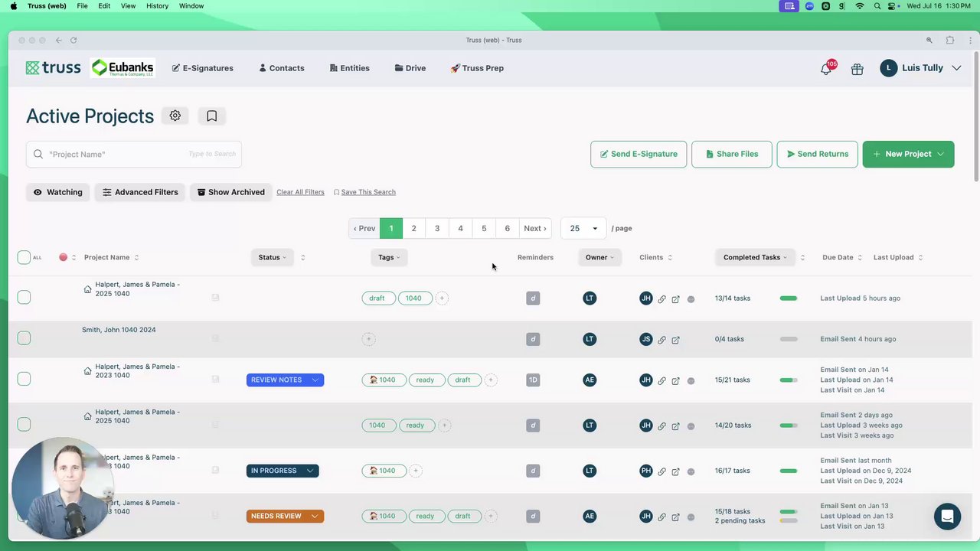
Task: Click the JS client avatar
Action: 645,339
